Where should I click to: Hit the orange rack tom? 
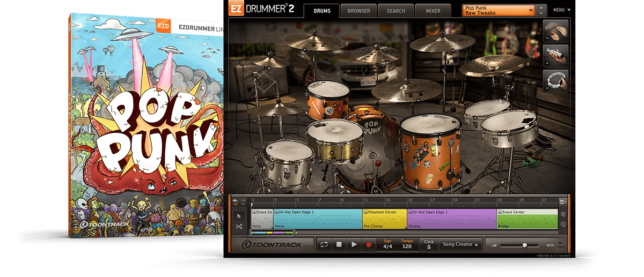tap(329, 100)
